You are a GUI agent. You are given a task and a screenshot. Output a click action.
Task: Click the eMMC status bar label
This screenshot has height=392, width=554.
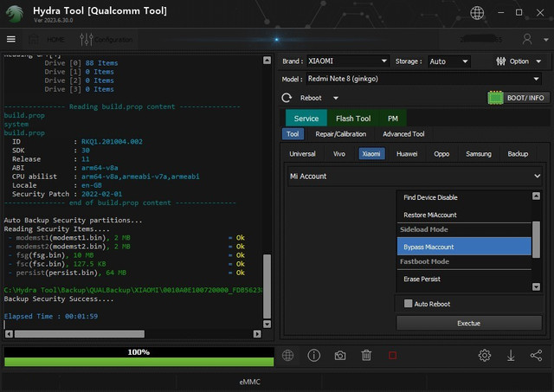pyautogui.click(x=250, y=382)
